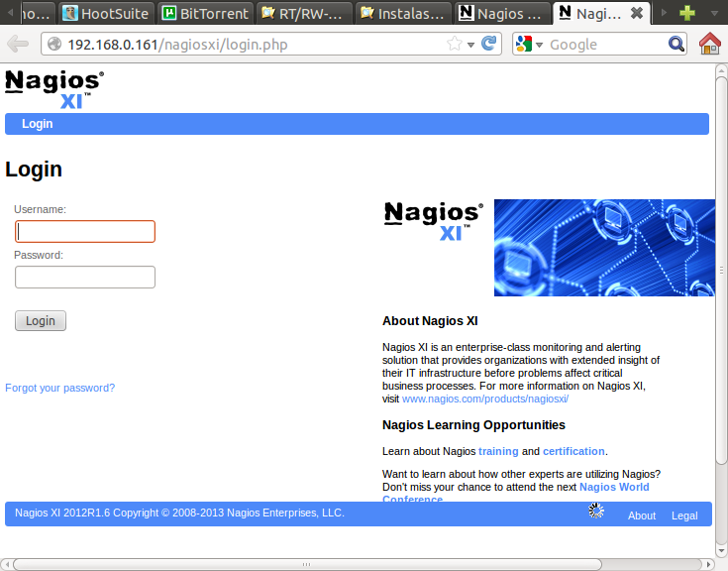Reload the page with the refresh icon
The width and height of the screenshot is (728, 571).
(488, 45)
